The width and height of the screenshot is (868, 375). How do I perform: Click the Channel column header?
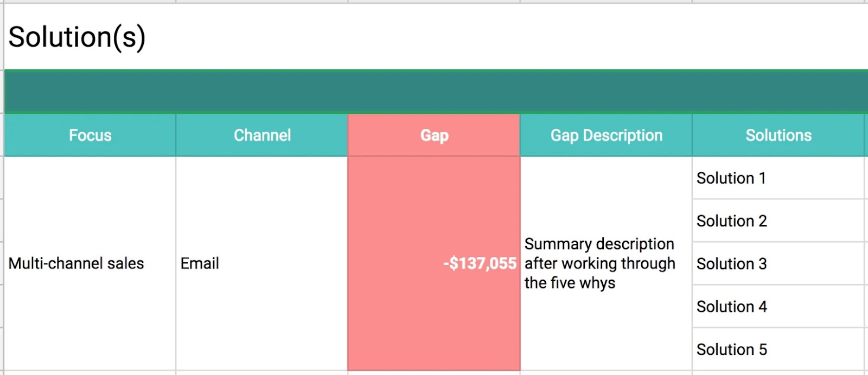coord(262,135)
